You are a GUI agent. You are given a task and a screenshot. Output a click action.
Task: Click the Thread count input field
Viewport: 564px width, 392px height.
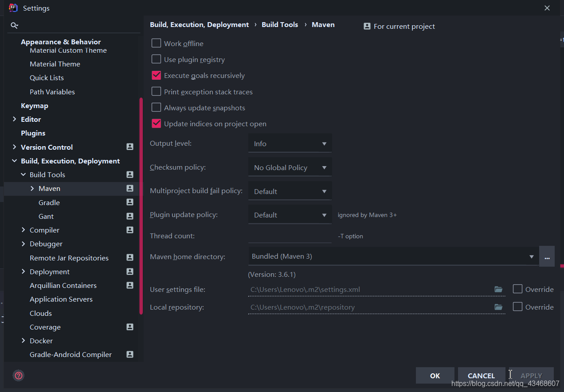point(290,236)
